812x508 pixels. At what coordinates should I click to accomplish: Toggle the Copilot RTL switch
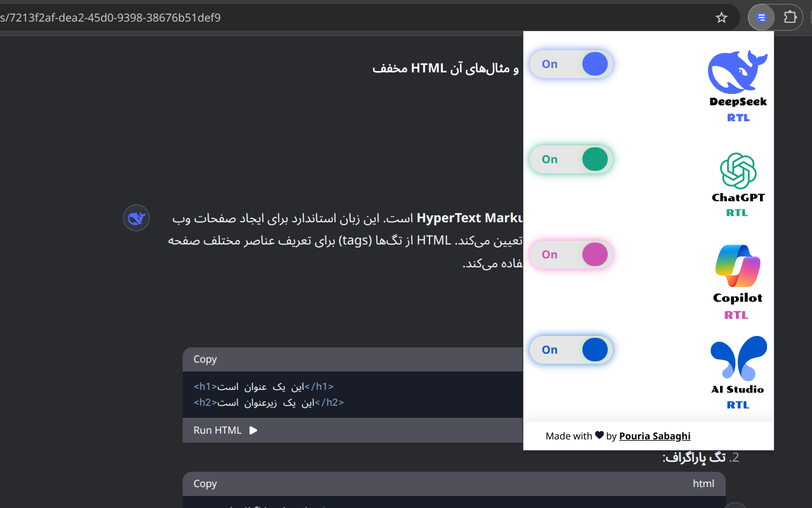(x=571, y=255)
